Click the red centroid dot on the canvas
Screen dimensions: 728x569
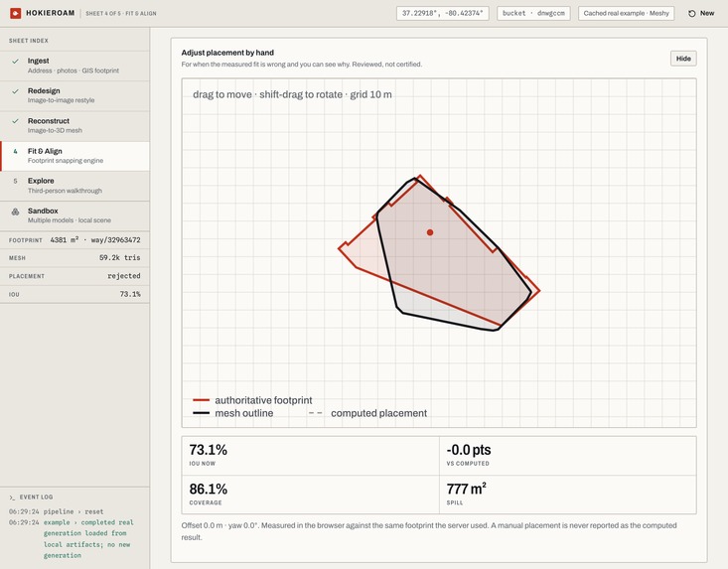tap(430, 232)
